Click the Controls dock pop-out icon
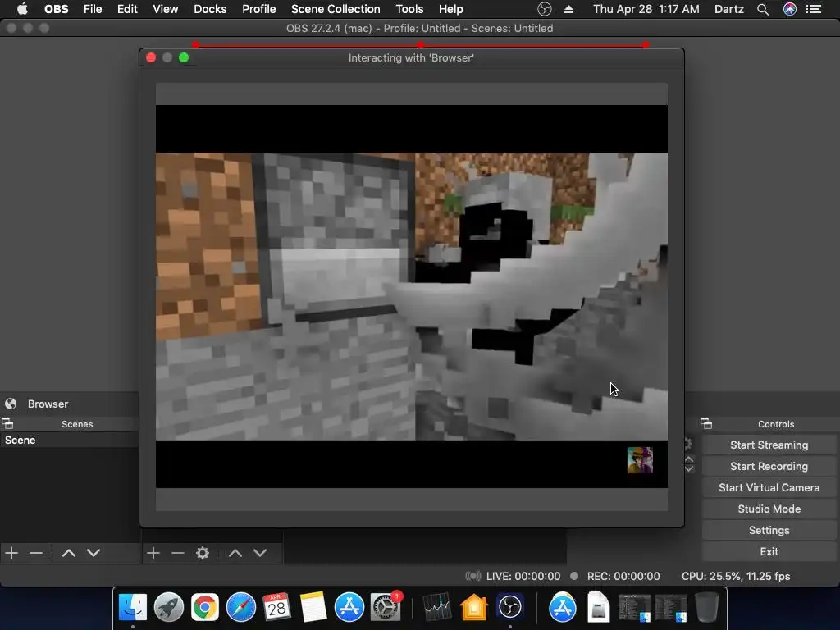Viewport: 840px width, 630px height. 706,423
